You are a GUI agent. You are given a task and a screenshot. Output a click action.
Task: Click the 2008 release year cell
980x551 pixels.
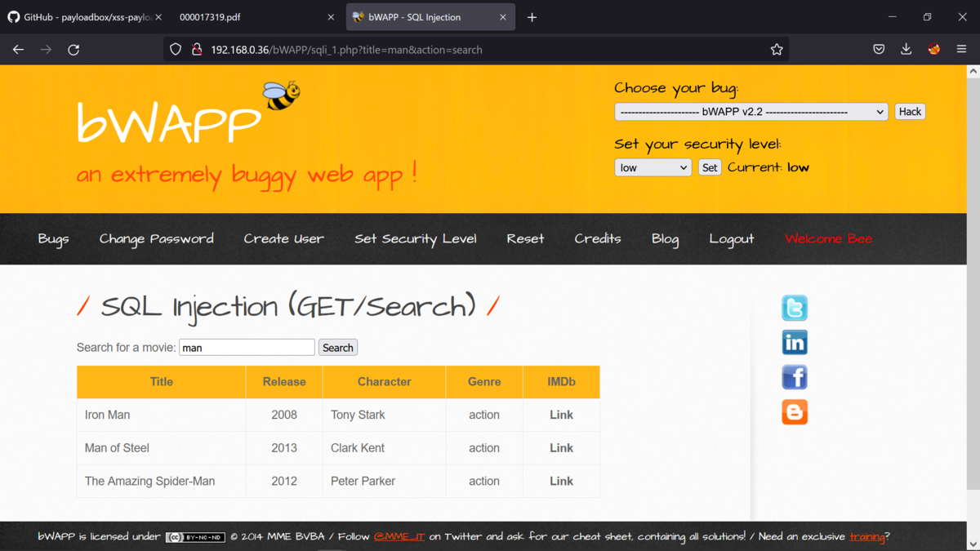pyautogui.click(x=284, y=415)
